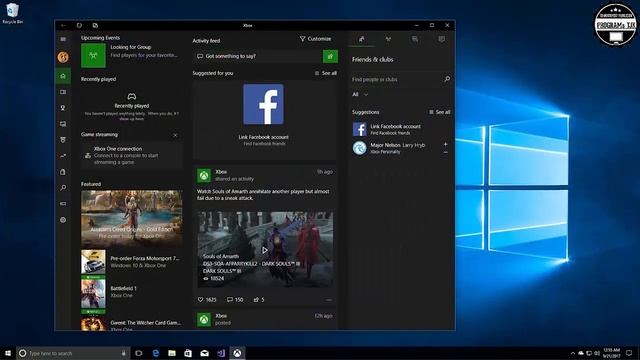Open the Search magnifier in sidebar
The width and height of the screenshot is (640, 360).
[x=63, y=188]
